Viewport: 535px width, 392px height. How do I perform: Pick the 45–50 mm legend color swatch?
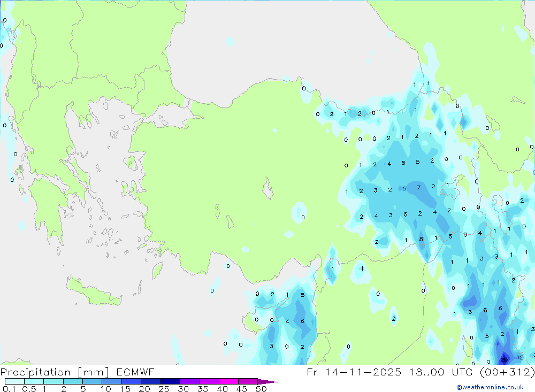click(248, 381)
